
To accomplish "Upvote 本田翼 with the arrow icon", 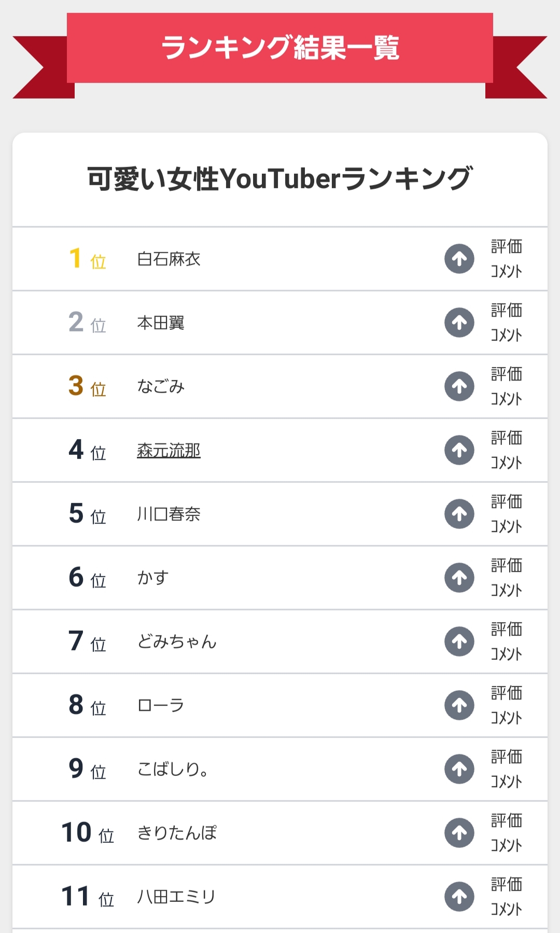I will (x=459, y=323).
